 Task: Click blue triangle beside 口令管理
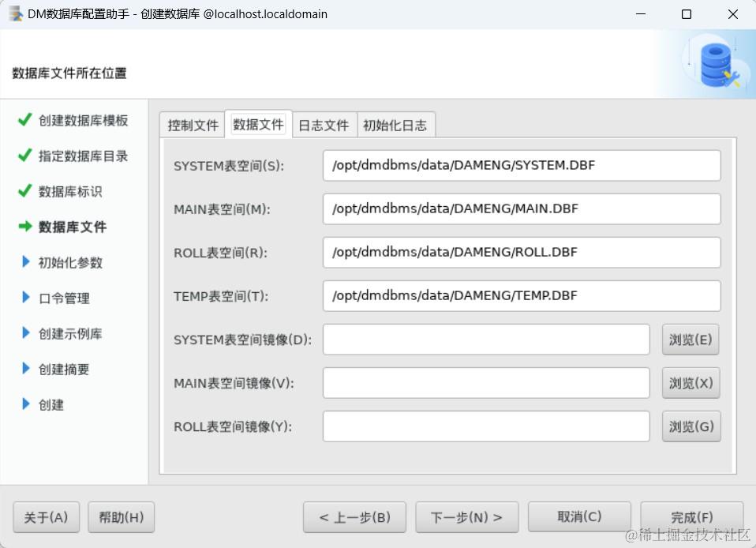(x=26, y=297)
